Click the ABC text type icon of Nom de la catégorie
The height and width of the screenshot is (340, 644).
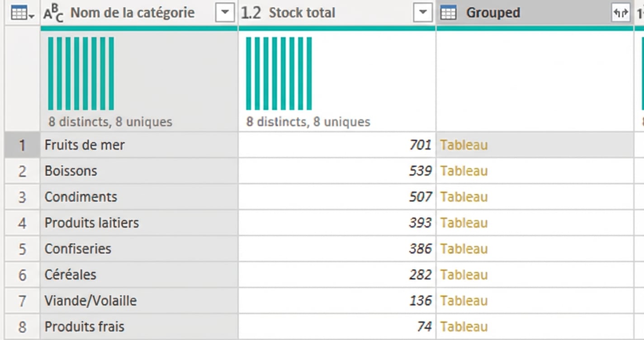coord(53,13)
